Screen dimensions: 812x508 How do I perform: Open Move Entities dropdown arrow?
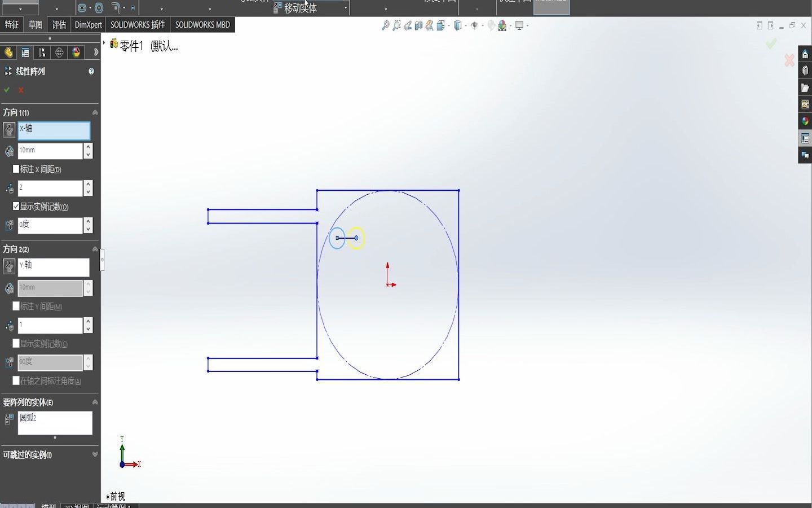click(x=346, y=8)
